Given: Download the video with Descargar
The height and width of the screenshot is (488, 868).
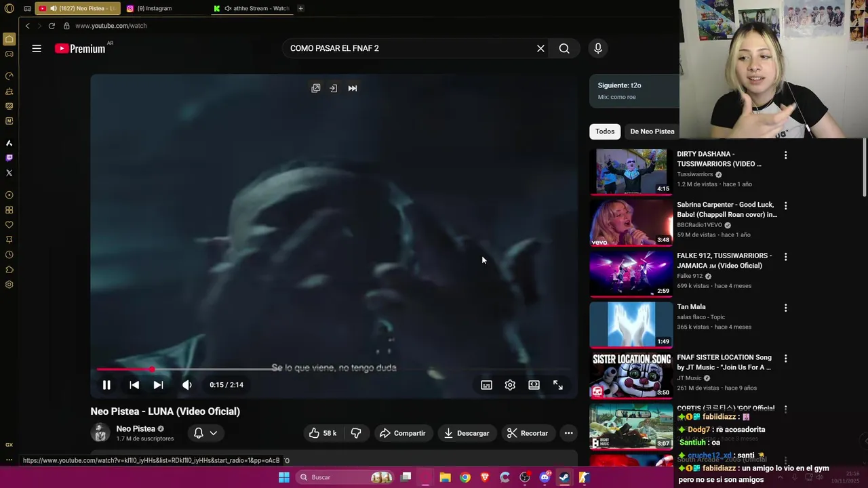Looking at the screenshot, I should coord(467,433).
